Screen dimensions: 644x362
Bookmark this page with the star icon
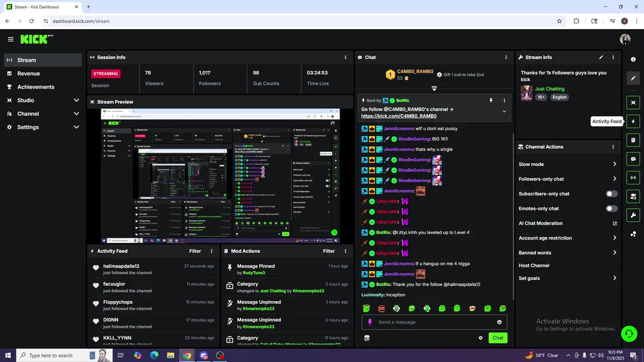coord(559,21)
